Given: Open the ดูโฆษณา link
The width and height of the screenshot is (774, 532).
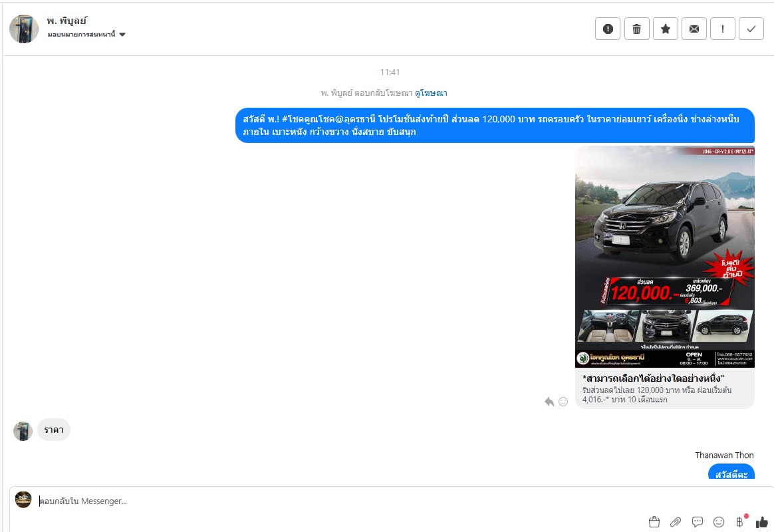Looking at the screenshot, I should [431, 93].
